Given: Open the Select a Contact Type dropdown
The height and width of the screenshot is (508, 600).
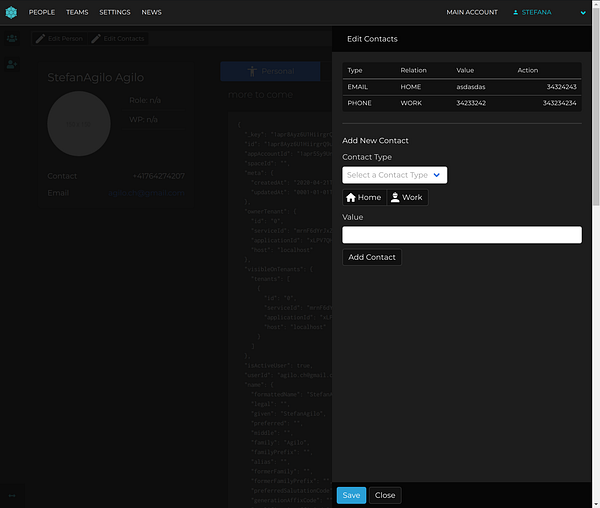Looking at the screenshot, I should (x=394, y=175).
